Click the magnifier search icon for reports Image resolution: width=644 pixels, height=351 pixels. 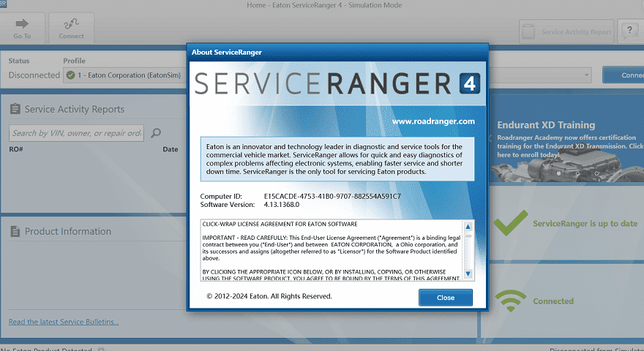tap(154, 132)
